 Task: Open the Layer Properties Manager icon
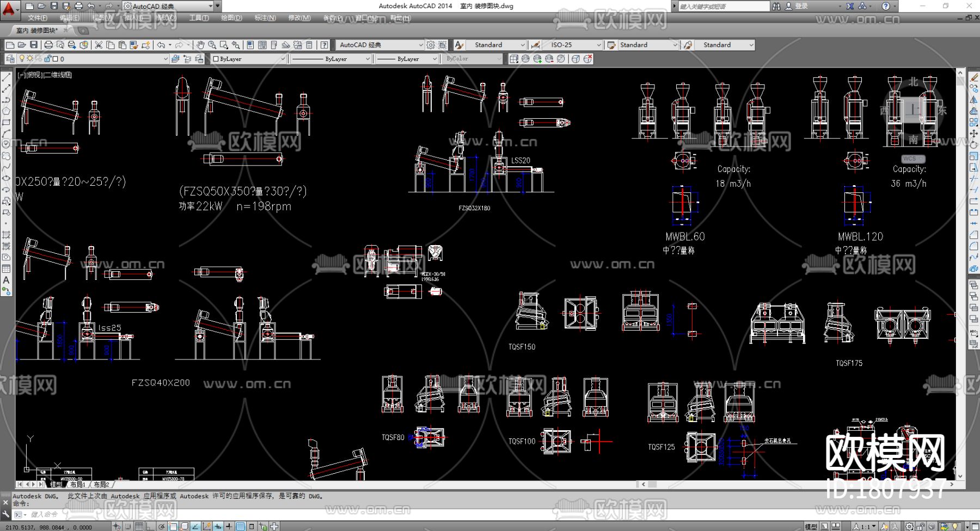pyautogui.click(x=10, y=59)
